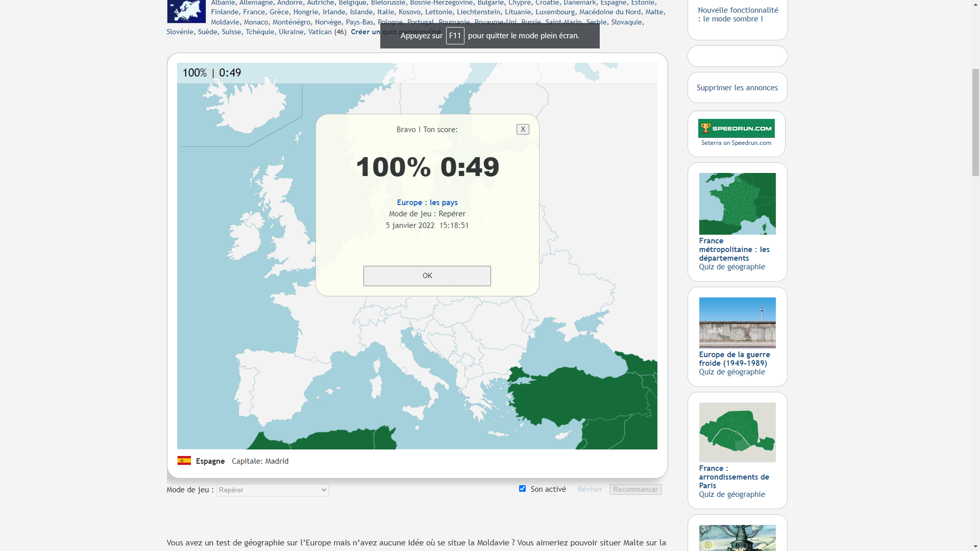This screenshot has height=551, width=980.
Task: Click OK in the Bravo score dialog
Action: point(427,276)
